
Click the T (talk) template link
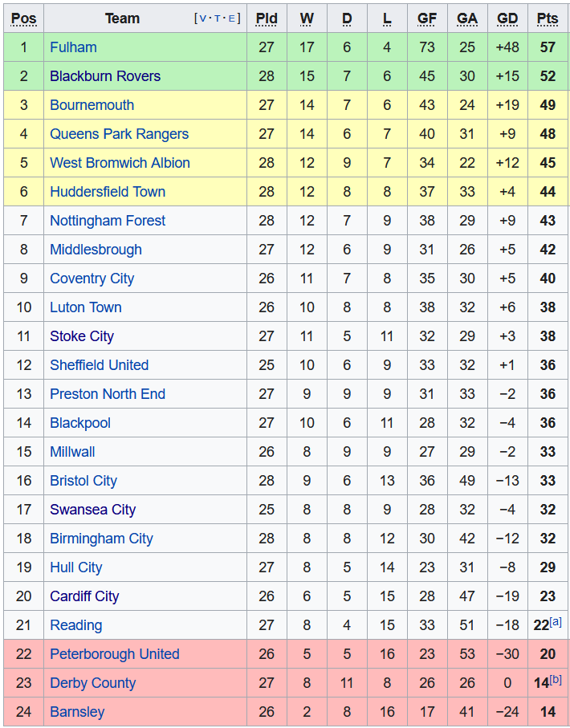pyautogui.click(x=218, y=18)
